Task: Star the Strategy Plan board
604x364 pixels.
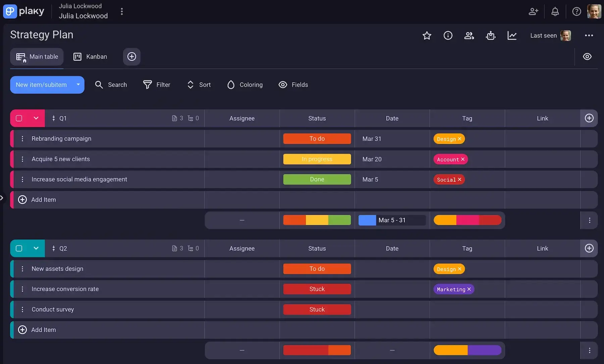Action: point(426,35)
